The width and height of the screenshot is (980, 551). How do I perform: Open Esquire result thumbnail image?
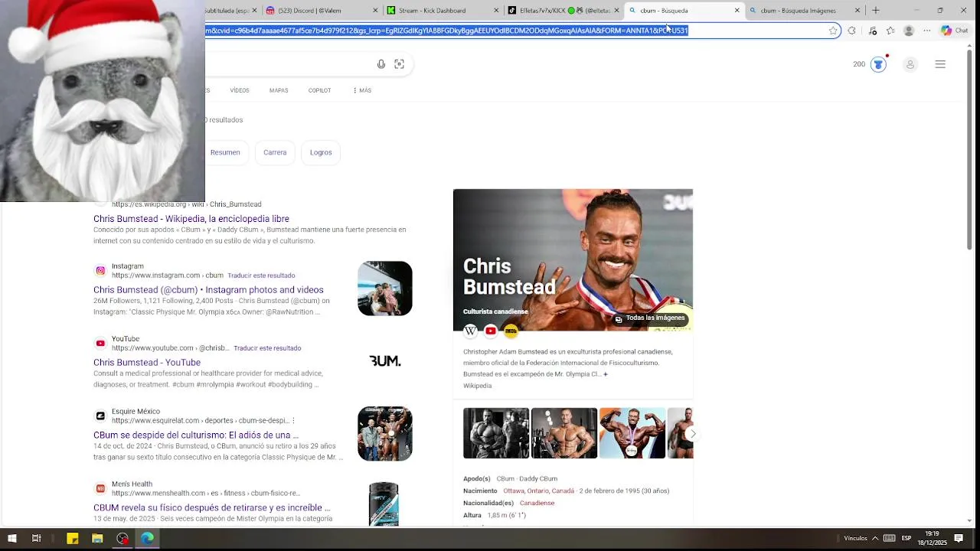pyautogui.click(x=384, y=434)
